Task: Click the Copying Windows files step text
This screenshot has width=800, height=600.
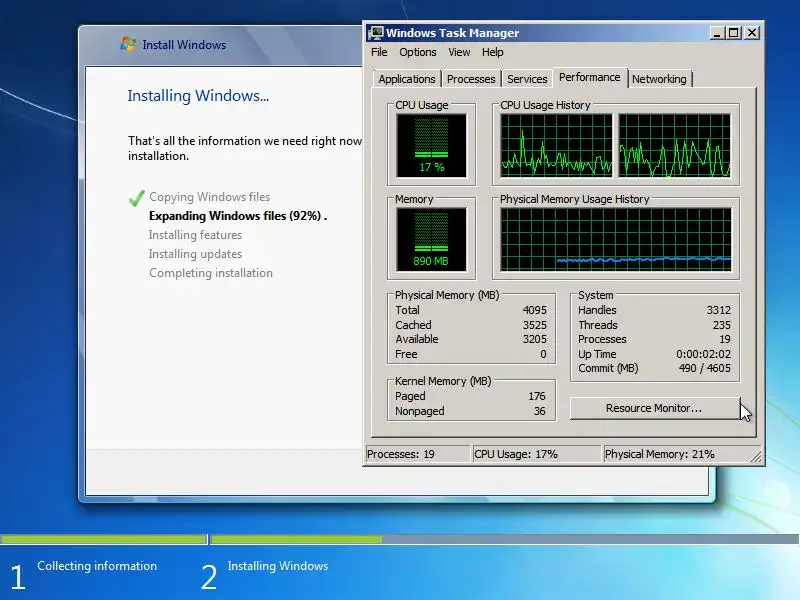Action: click(209, 197)
